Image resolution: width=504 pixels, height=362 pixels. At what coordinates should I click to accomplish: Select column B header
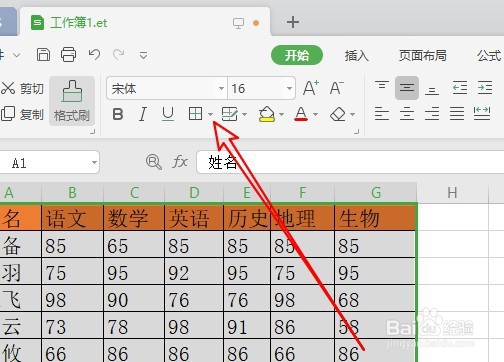coord(72,193)
